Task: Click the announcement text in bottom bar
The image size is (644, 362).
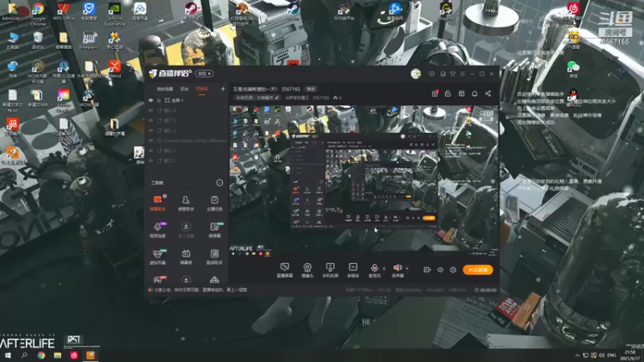Action: pos(200,290)
